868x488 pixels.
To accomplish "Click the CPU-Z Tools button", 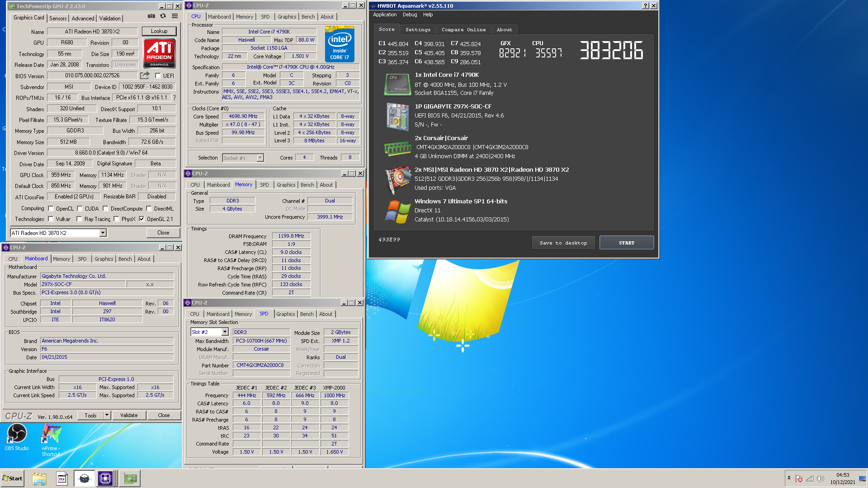I will (x=90, y=415).
